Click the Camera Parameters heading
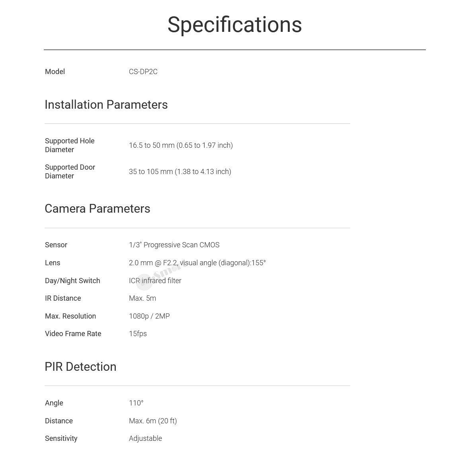 point(97,209)
